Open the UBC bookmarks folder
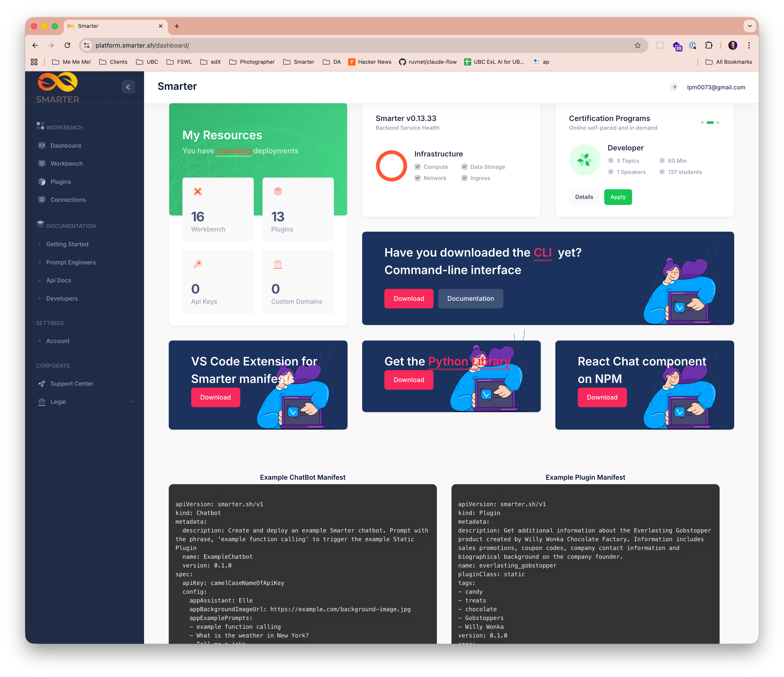The image size is (784, 677). [147, 62]
